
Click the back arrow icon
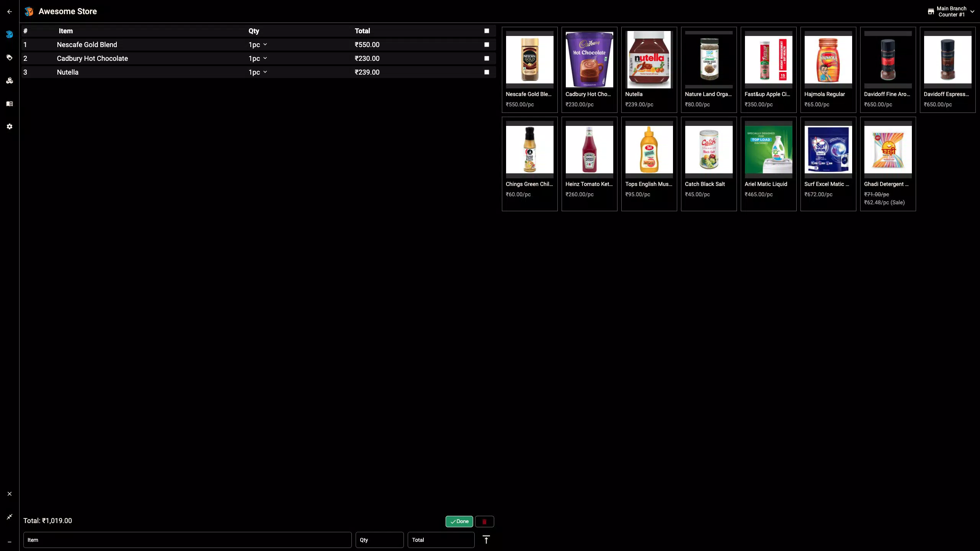click(10, 11)
